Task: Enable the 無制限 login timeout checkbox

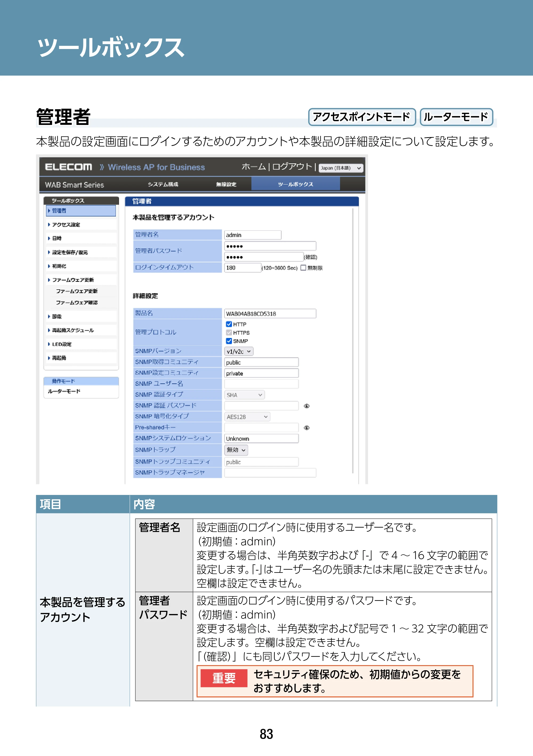Action: 303,268
